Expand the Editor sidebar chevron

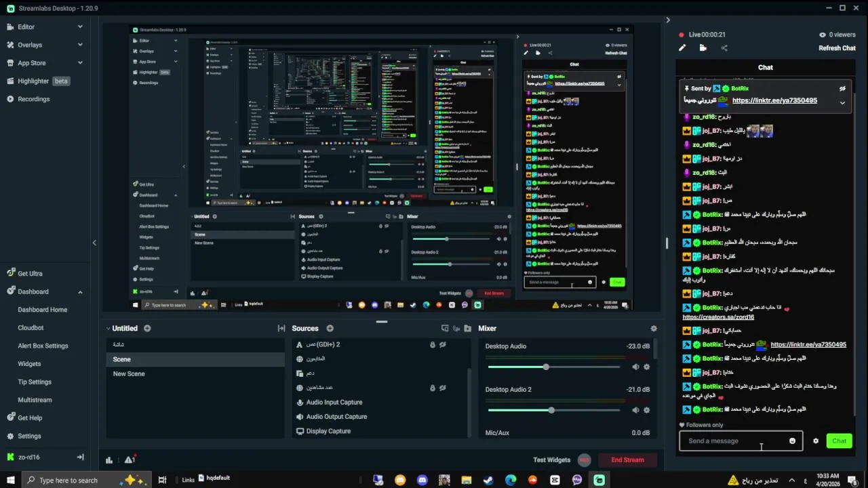[80, 27]
